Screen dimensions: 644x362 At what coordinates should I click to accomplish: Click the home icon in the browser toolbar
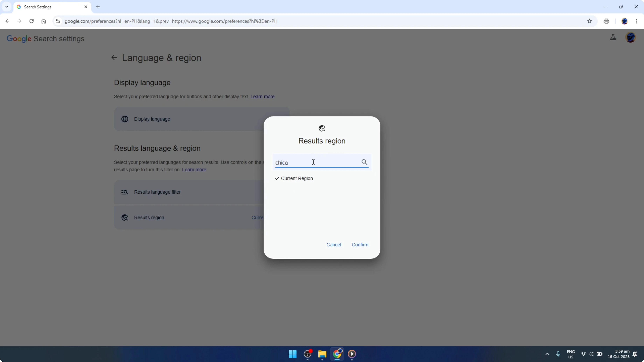[x=44, y=21]
